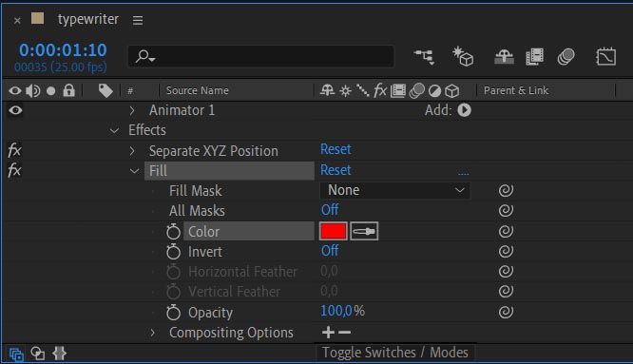Toggle Draft 3D icon in timeline
The height and width of the screenshot is (364, 633).
pos(463,56)
